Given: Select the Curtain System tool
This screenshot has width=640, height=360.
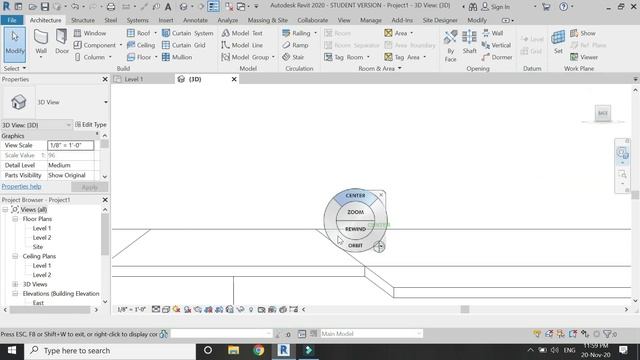Looking at the screenshot, I should 188,33.
